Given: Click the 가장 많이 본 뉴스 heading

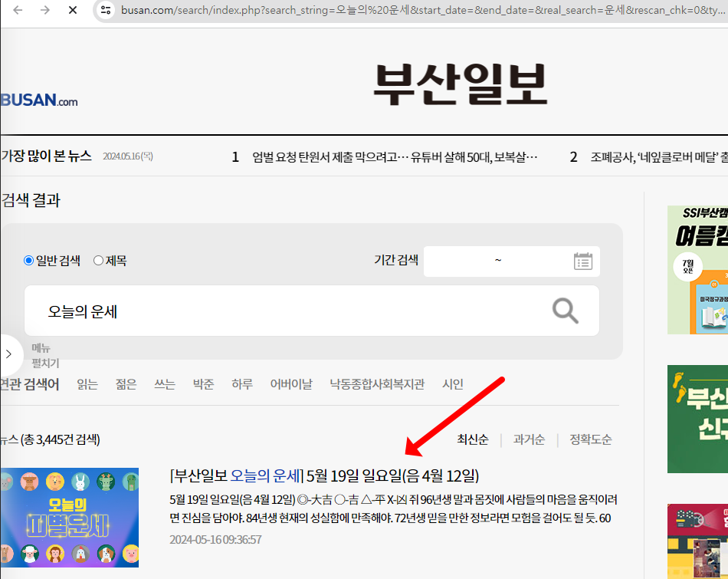Looking at the screenshot, I should pos(46,156).
